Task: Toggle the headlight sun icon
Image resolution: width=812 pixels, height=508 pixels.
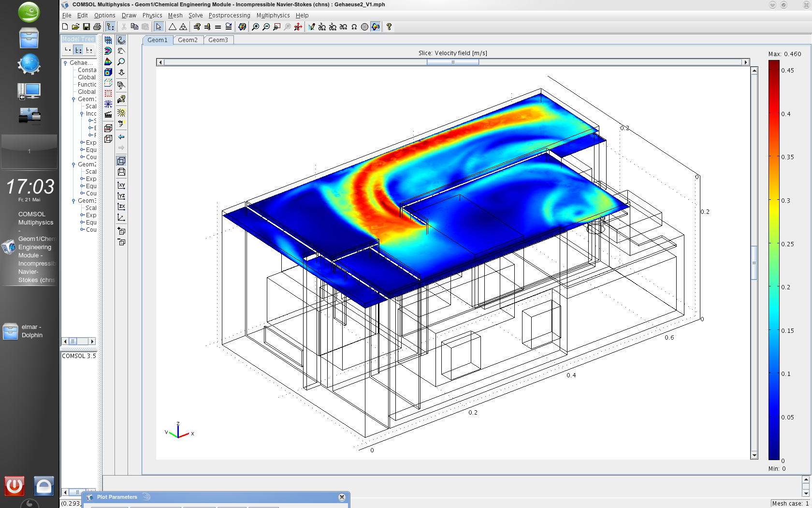Action: pos(121,113)
